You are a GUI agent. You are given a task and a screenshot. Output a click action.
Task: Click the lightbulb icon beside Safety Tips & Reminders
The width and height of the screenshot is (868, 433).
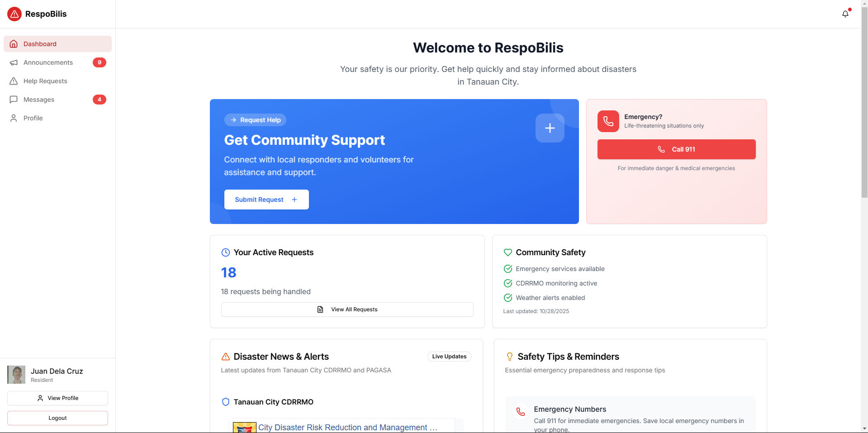(x=509, y=357)
